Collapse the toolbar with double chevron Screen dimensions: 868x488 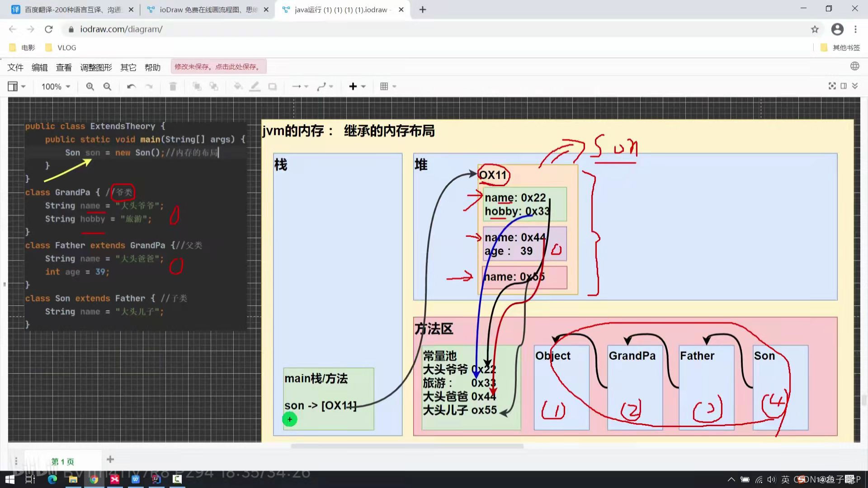pyautogui.click(x=855, y=86)
